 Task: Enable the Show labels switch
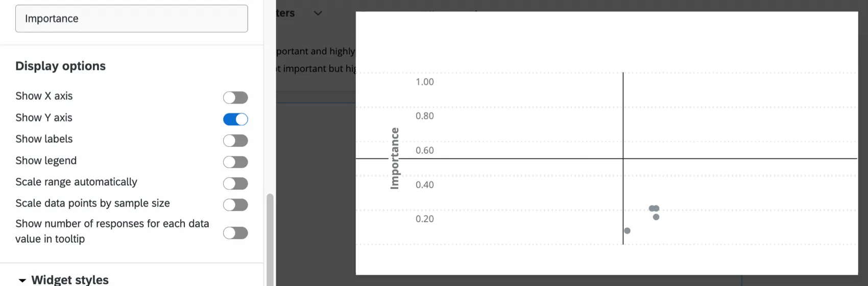[x=235, y=140]
